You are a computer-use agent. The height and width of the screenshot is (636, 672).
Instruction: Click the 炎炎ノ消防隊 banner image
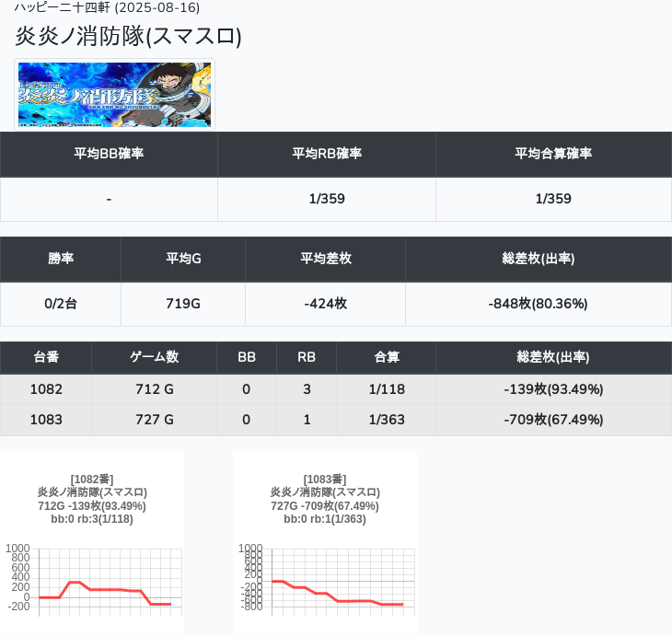pyautogui.click(x=114, y=94)
